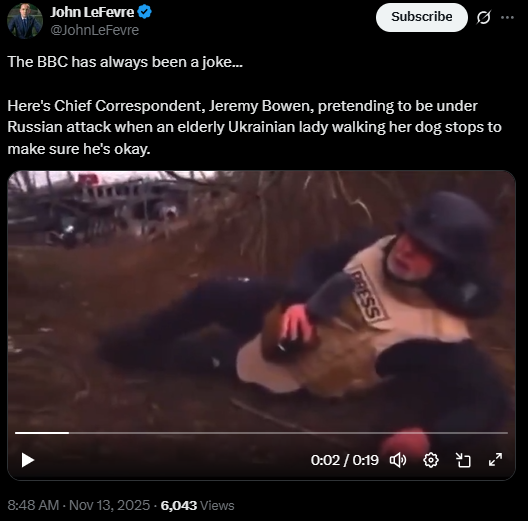The height and width of the screenshot is (521, 528).
Task: Open the John LeFevre display name link
Action: tap(92, 12)
